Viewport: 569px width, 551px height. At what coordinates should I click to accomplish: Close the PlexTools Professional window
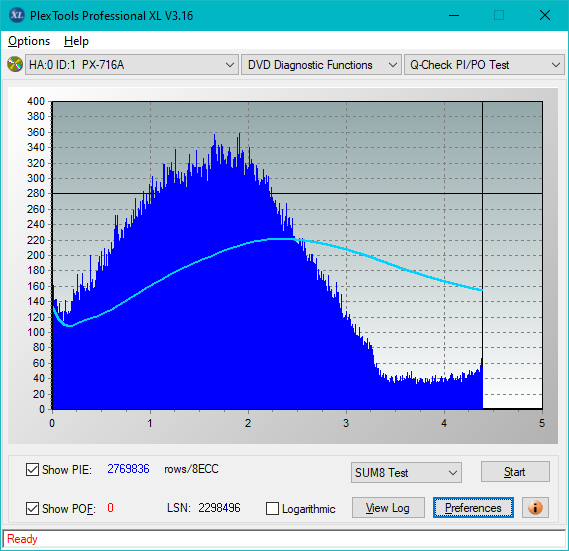(545, 15)
